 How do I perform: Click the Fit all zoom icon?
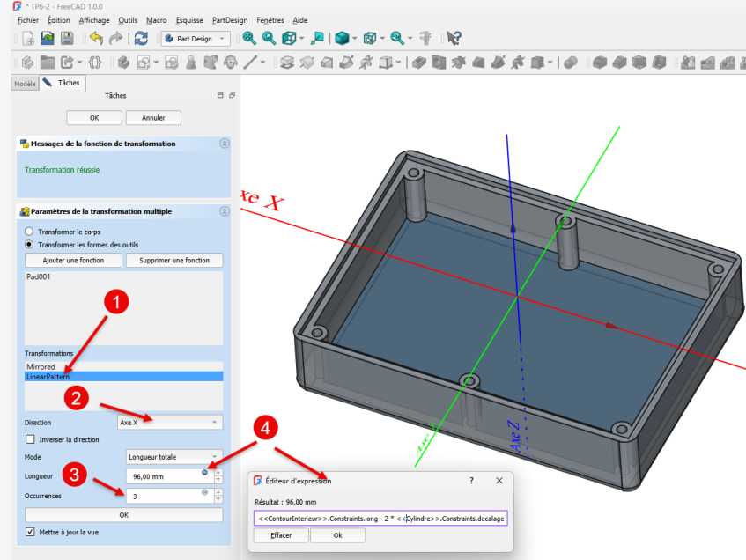[x=249, y=38]
